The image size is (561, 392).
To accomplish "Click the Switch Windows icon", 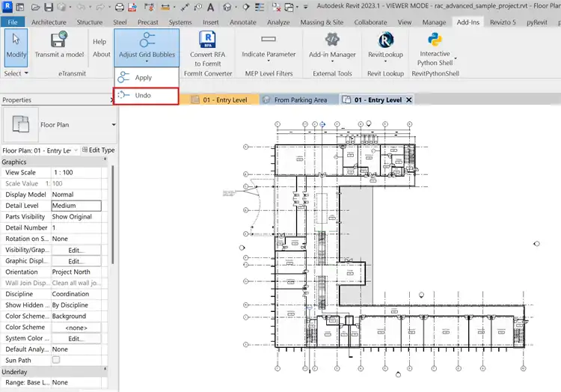I will coord(289,7).
